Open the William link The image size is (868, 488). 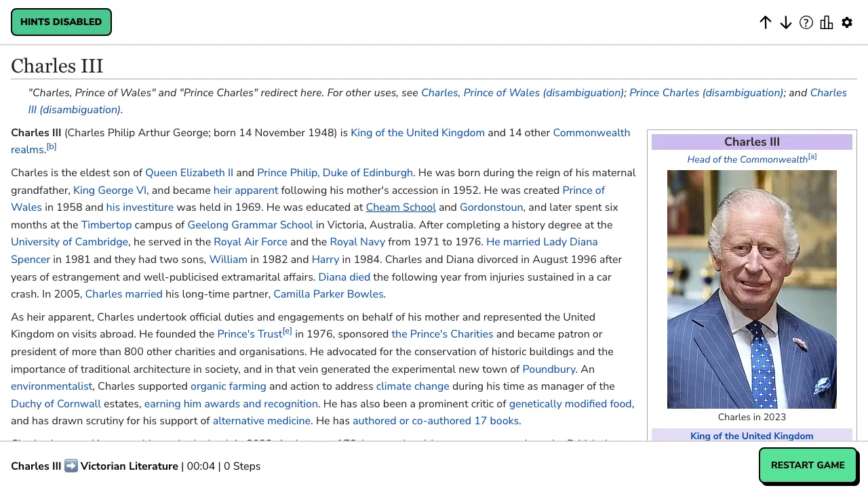click(x=228, y=260)
